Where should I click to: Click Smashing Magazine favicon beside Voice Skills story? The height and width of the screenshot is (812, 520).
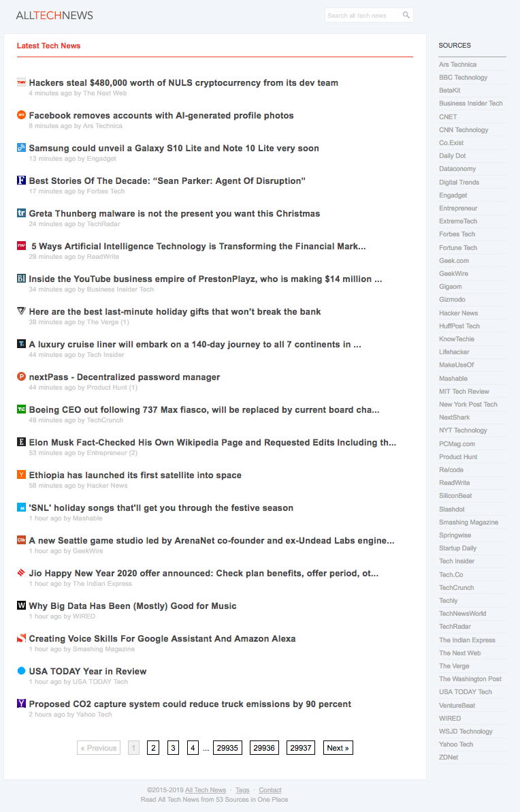[21, 638]
